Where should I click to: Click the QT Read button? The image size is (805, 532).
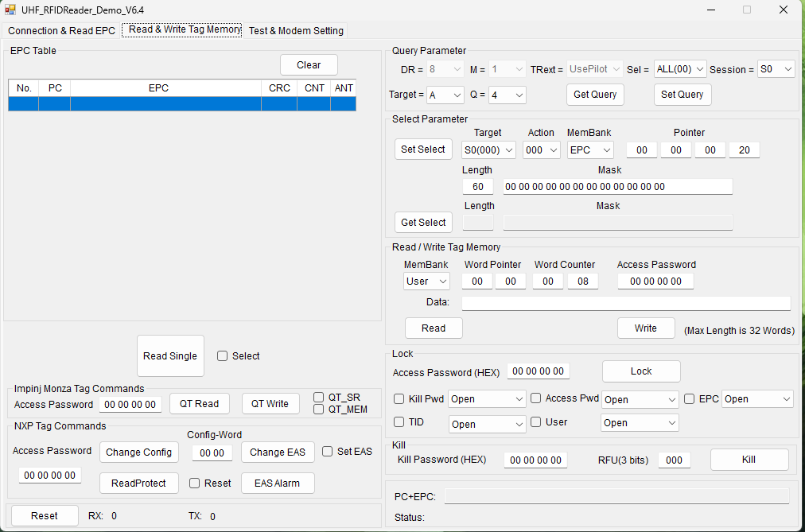pyautogui.click(x=199, y=404)
